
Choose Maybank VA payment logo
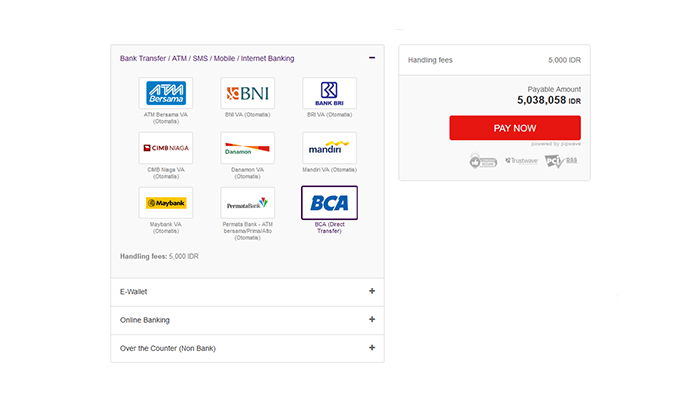pyautogui.click(x=166, y=203)
